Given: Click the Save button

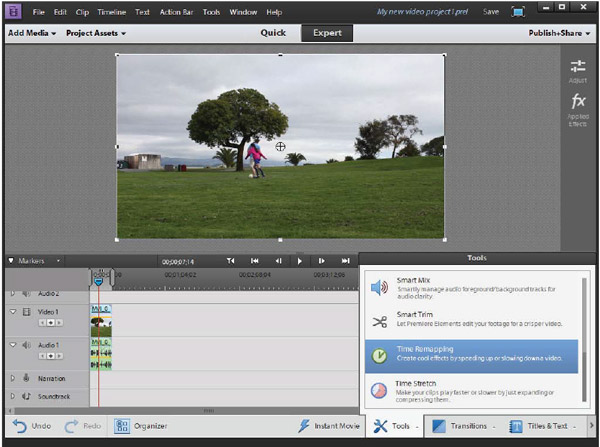Looking at the screenshot, I should point(491,12).
